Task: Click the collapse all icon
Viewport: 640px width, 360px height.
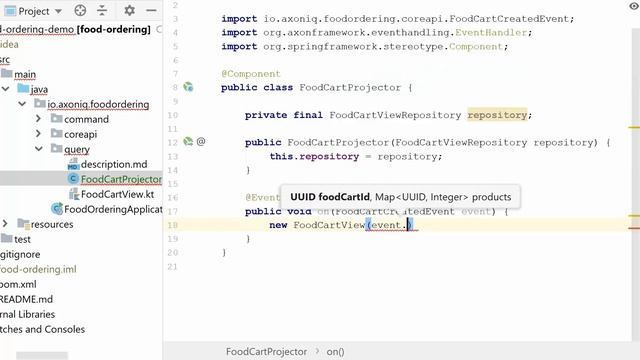Action: [x=102, y=10]
